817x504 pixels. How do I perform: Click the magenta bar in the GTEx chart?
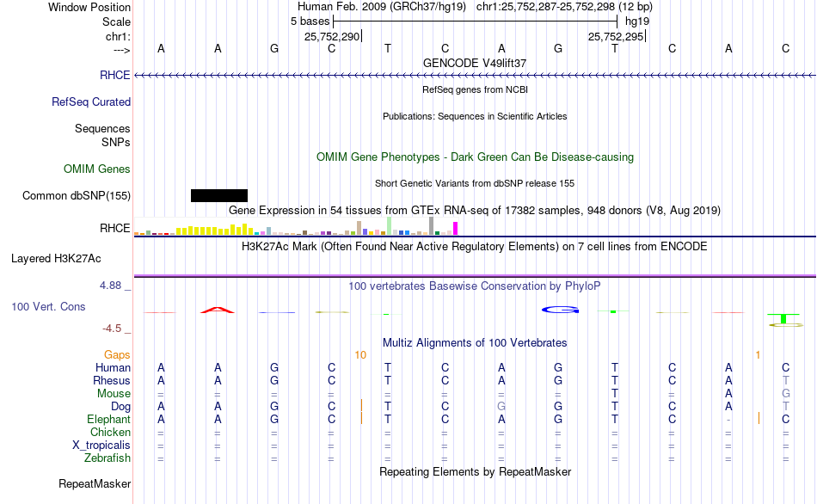[456, 228]
